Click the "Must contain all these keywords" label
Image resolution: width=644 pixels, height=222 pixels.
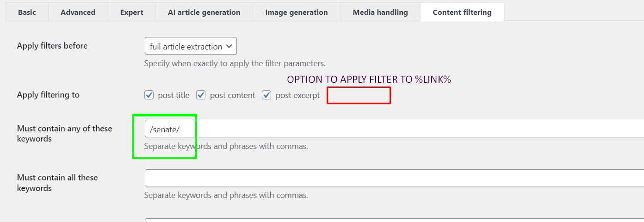pos(57,183)
